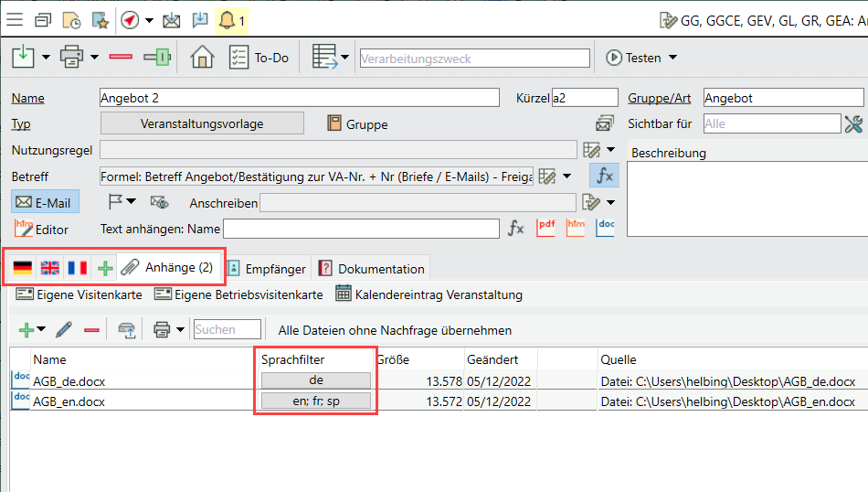Click Kalendereintrag Veranstaltung button
The image size is (868, 492).
coord(429,294)
